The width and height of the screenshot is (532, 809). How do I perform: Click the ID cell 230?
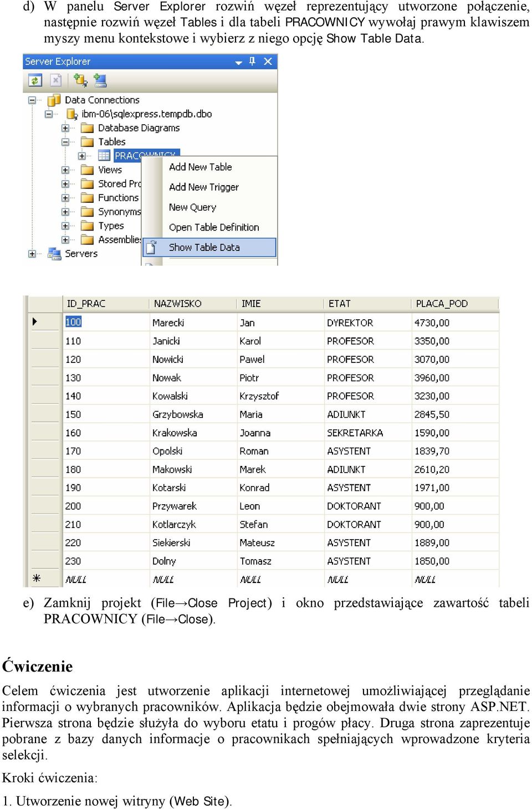[106, 561]
